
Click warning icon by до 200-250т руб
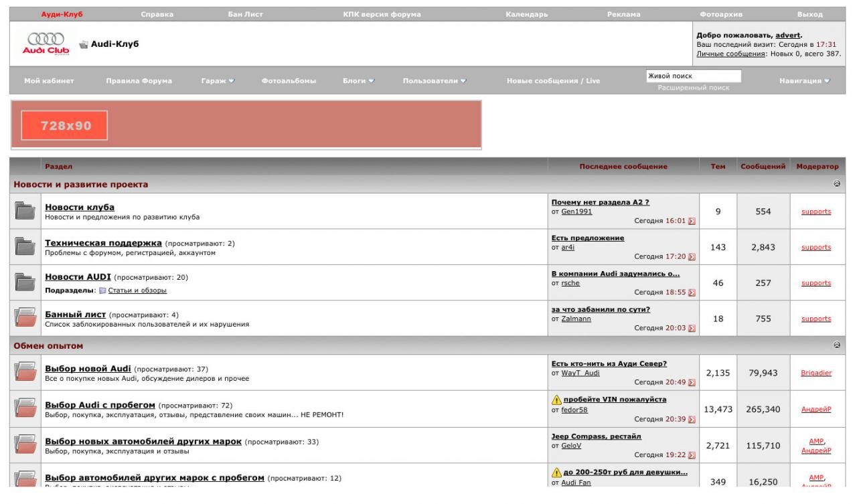click(x=556, y=472)
